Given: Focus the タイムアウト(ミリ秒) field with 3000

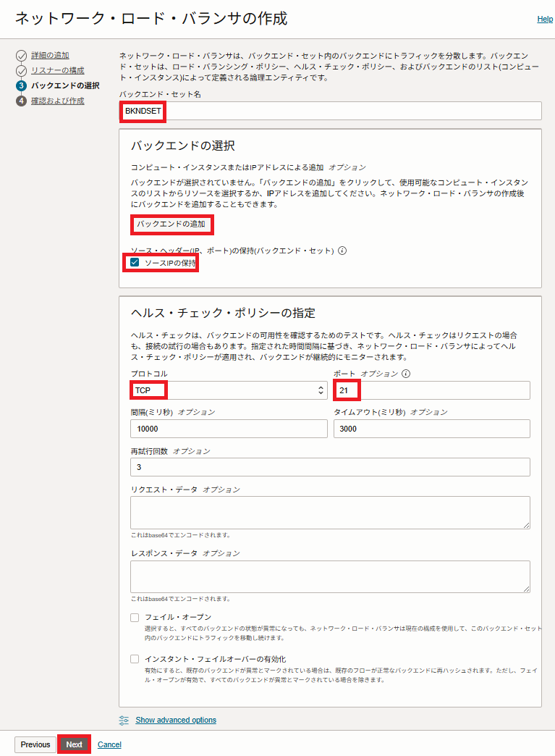Looking at the screenshot, I should point(432,429).
